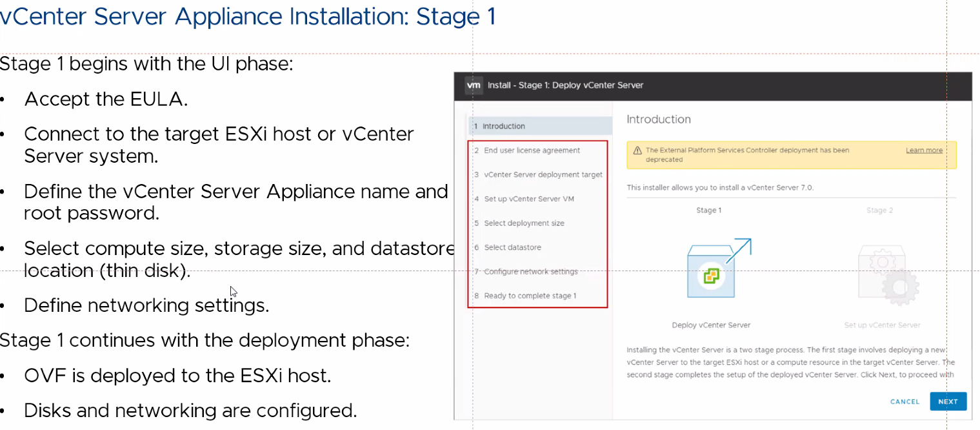Click the 'Connect to the target ESXi host' bullet
The height and width of the screenshot is (430, 980).
pos(219,145)
